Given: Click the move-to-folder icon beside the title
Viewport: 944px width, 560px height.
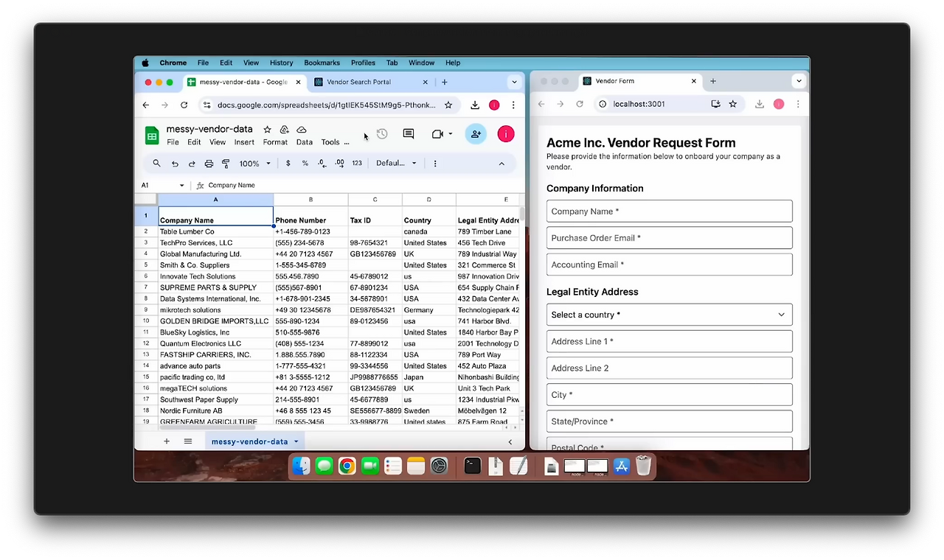Looking at the screenshot, I should click(284, 130).
